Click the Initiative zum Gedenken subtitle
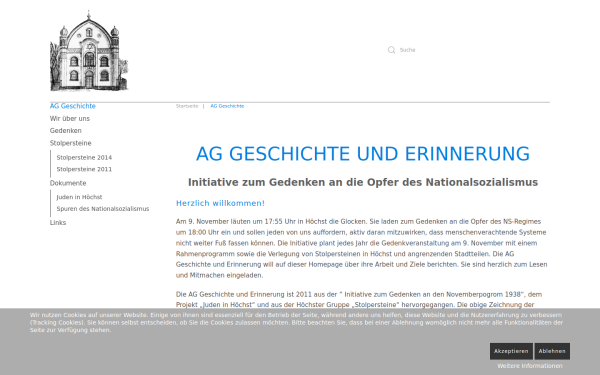The height and width of the screenshot is (375, 600). point(363,182)
